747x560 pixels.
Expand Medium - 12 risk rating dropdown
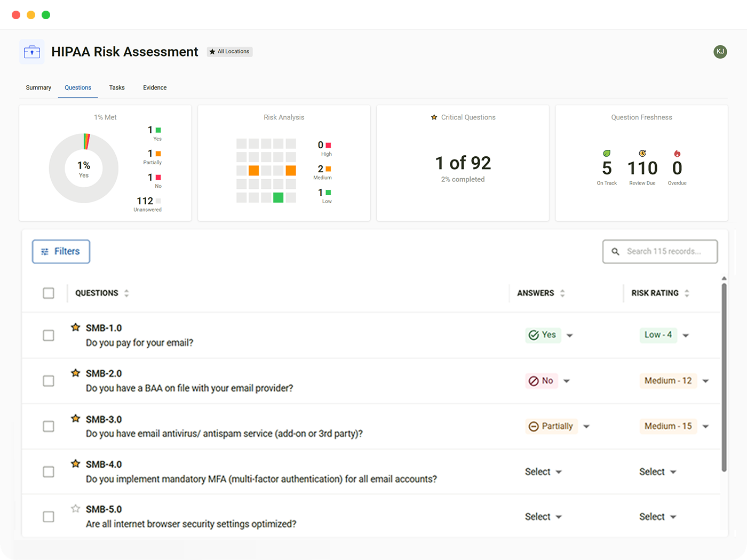705,381
